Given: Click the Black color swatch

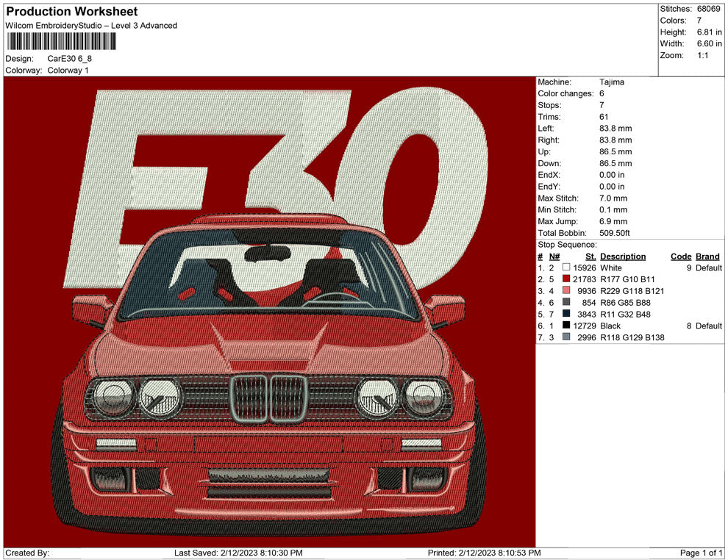Looking at the screenshot, I should pyautogui.click(x=566, y=326).
